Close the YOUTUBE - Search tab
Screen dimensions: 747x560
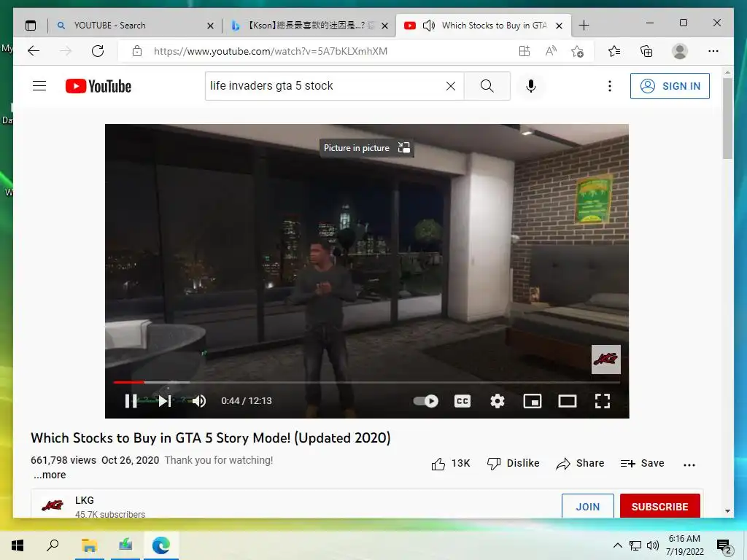pos(210,26)
